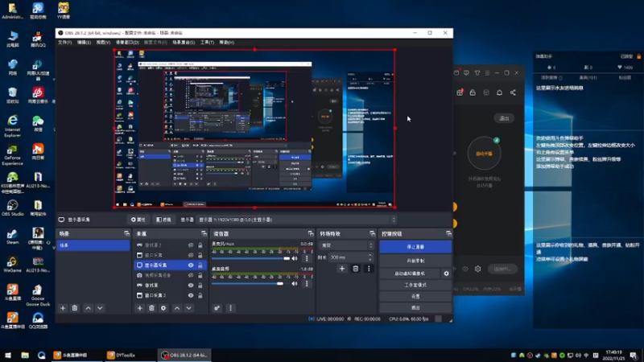This screenshot has height=362, width=644.
Task: Toggle visibility of the camera device source
Action: [x=191, y=275]
